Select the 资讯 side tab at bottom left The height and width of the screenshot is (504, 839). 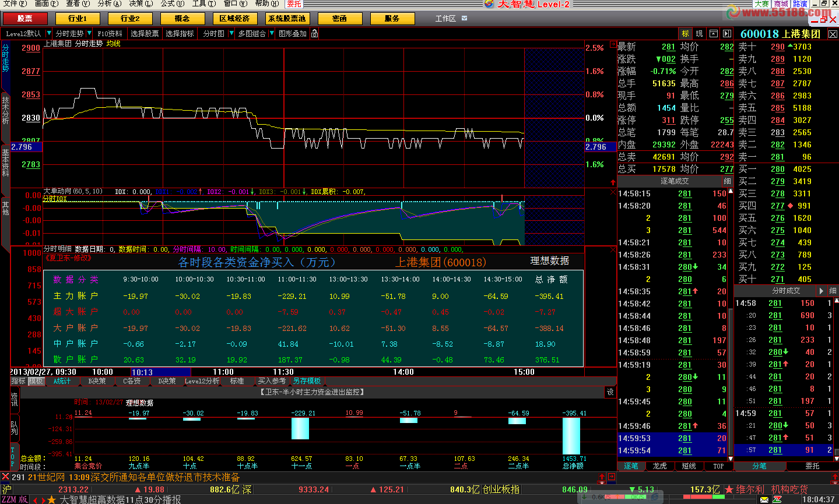coord(14,400)
